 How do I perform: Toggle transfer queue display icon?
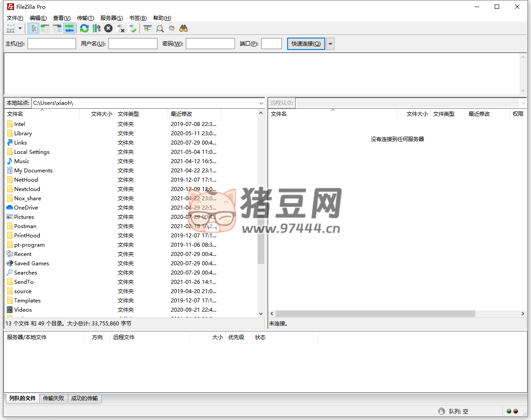tap(69, 28)
